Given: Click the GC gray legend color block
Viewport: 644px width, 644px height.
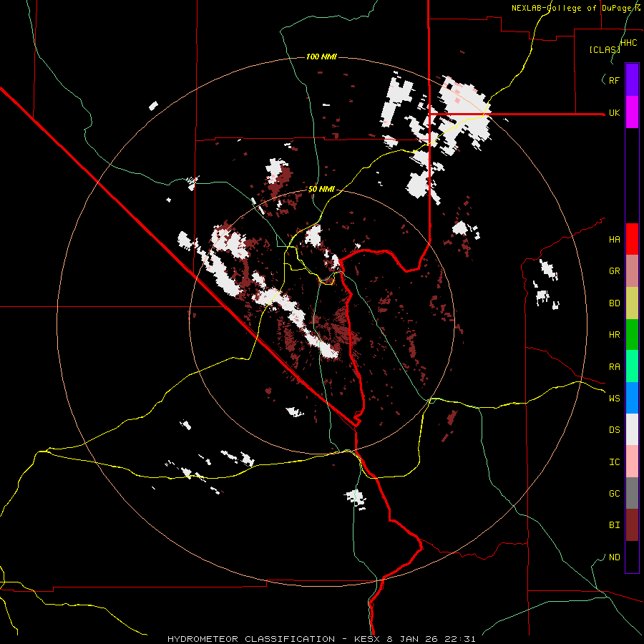Looking at the screenshot, I should 632,493.
